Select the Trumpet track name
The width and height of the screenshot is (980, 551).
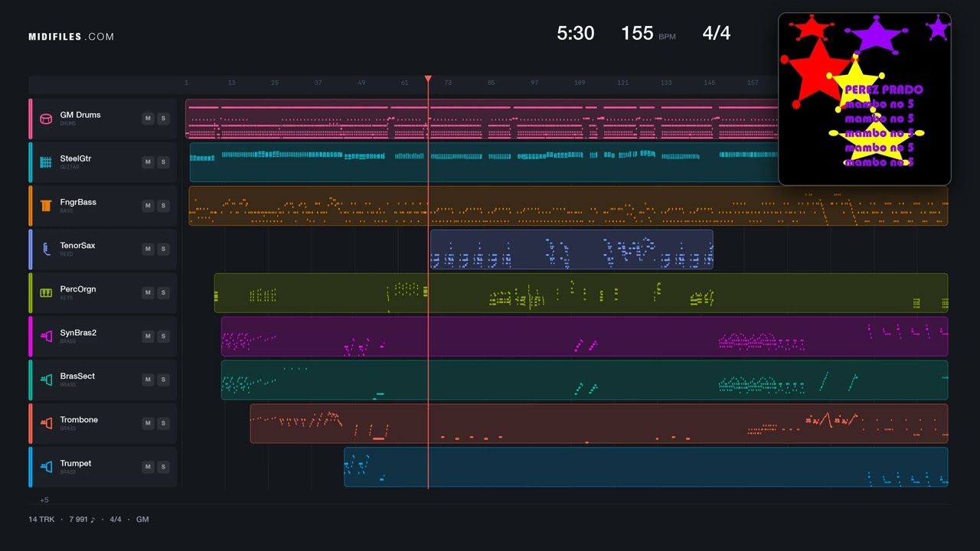pos(76,464)
